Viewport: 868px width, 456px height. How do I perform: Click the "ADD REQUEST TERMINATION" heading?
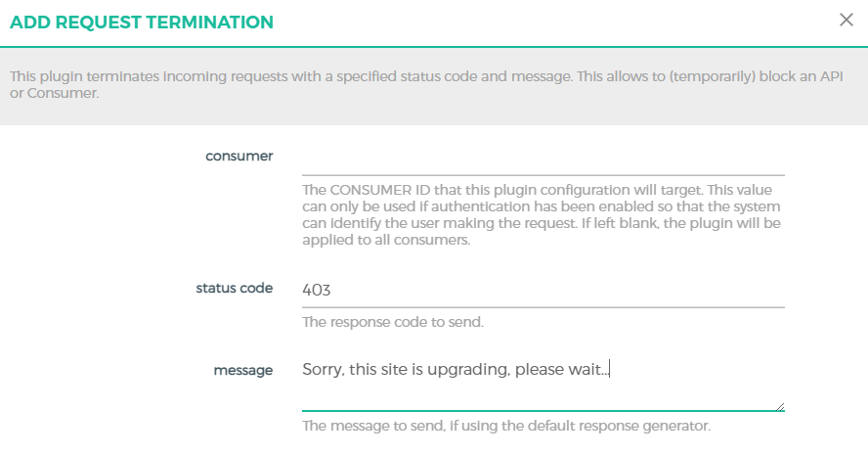tap(142, 22)
